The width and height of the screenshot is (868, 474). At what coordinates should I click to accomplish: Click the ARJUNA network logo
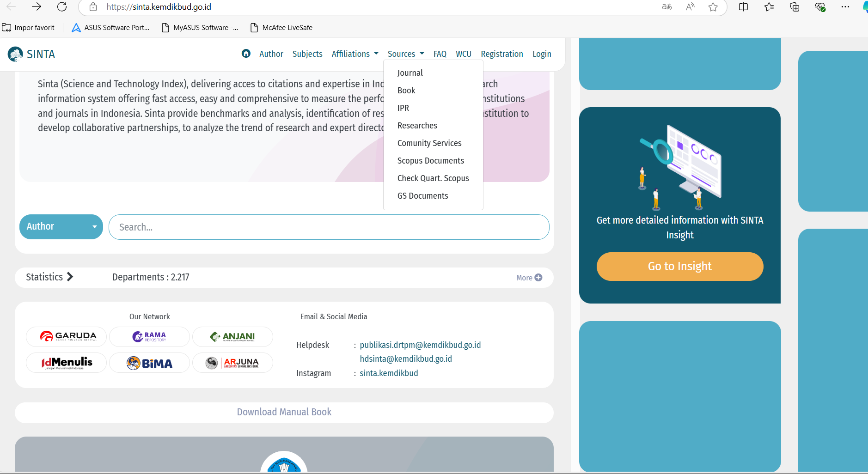tap(232, 363)
